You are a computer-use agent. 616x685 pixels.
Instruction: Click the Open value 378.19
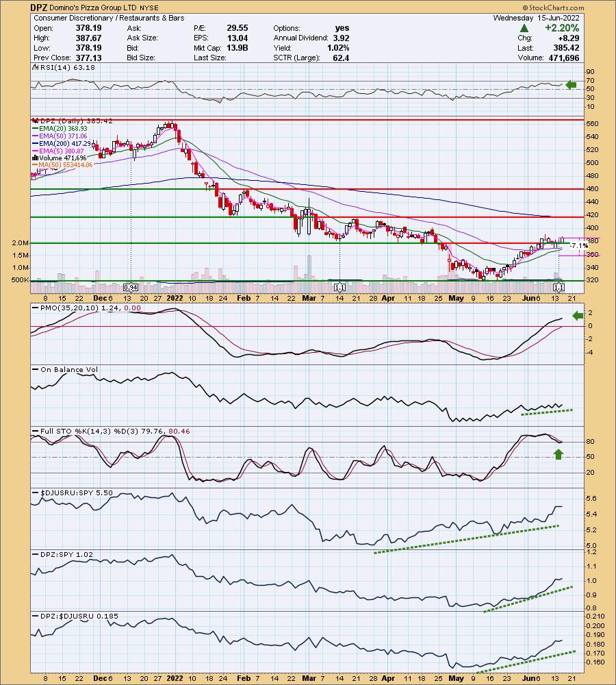click(x=88, y=28)
